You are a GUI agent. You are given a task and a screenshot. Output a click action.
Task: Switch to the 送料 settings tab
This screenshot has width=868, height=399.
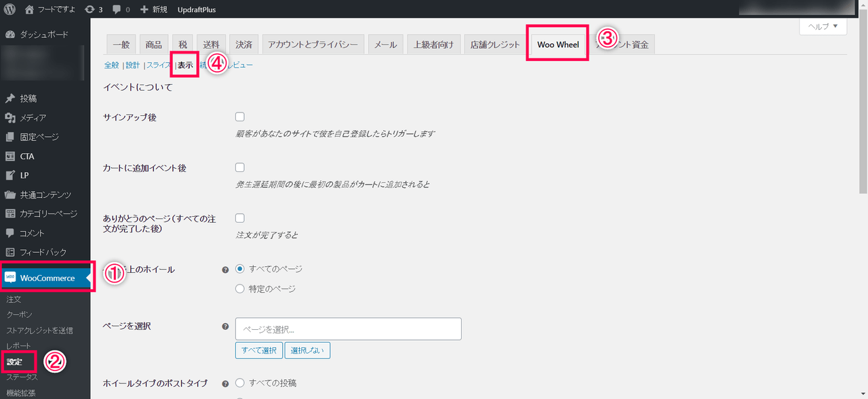click(x=211, y=45)
